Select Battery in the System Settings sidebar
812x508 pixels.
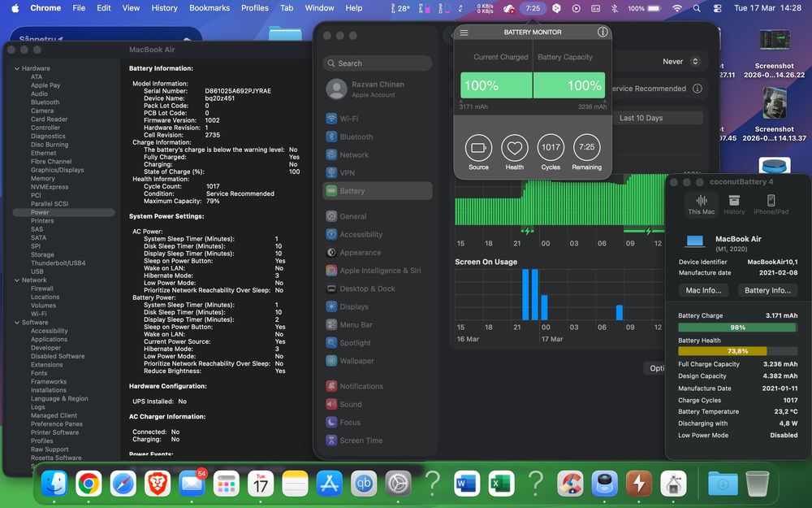(377, 191)
